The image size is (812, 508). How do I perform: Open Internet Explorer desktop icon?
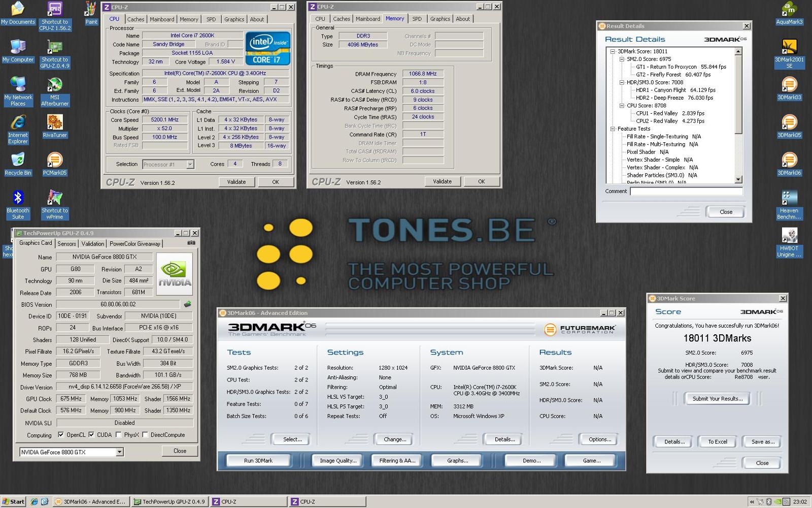click(18, 130)
